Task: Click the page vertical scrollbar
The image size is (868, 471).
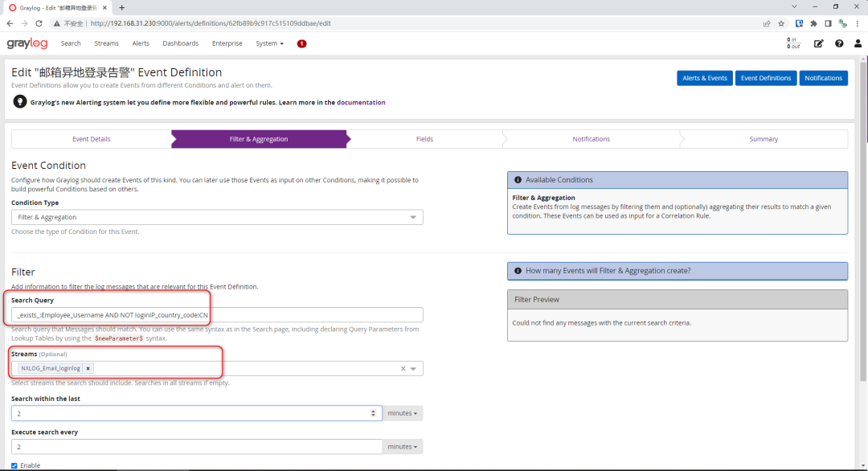Action: tap(863, 221)
